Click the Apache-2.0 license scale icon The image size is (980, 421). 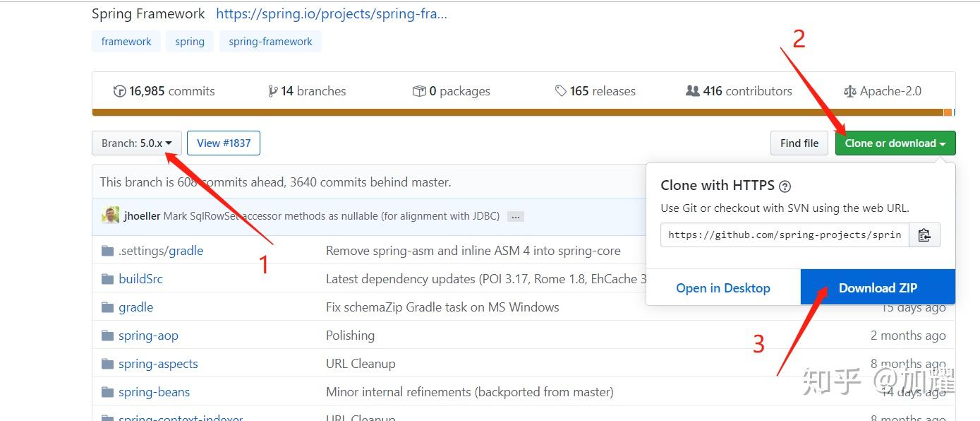[x=850, y=91]
